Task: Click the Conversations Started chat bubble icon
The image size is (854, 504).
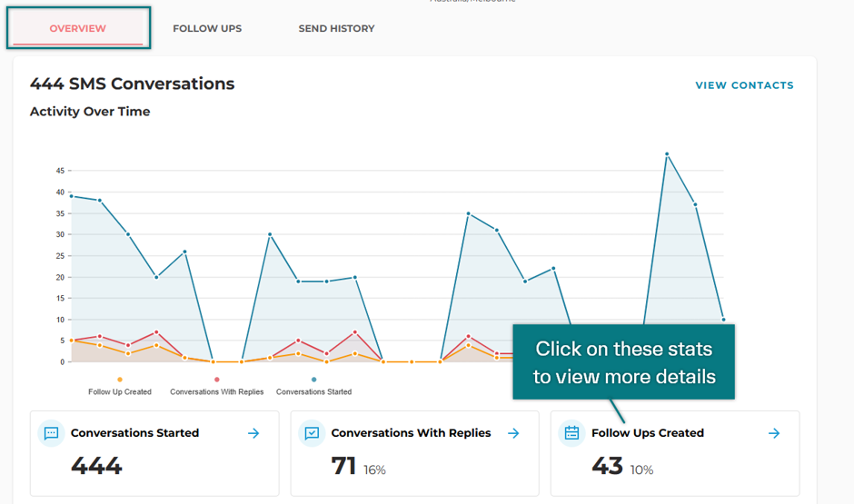Action: click(x=51, y=433)
